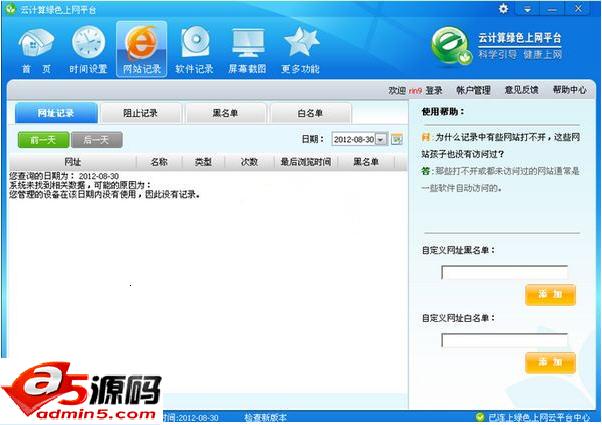Click the green connected status icon

click(x=480, y=417)
